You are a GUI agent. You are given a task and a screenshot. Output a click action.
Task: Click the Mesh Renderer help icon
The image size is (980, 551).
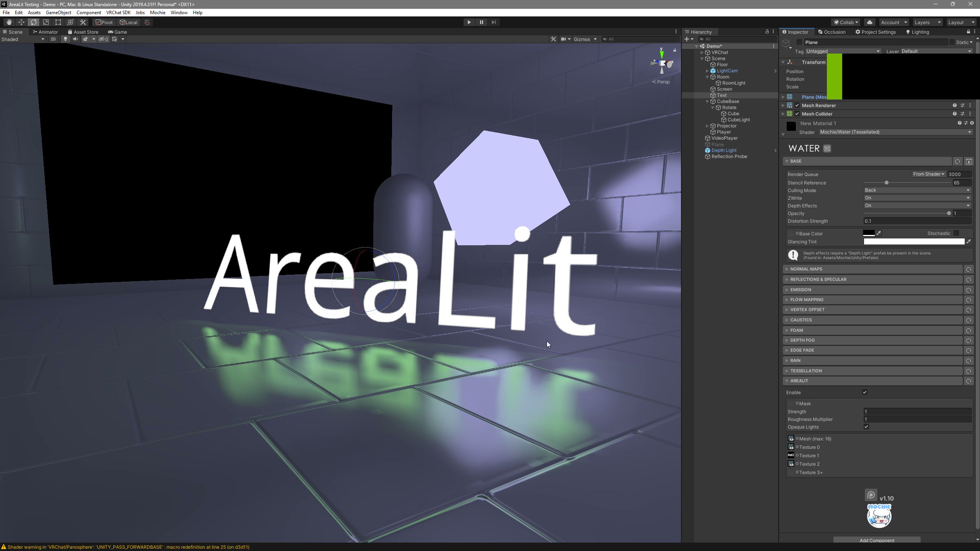pyautogui.click(x=955, y=106)
